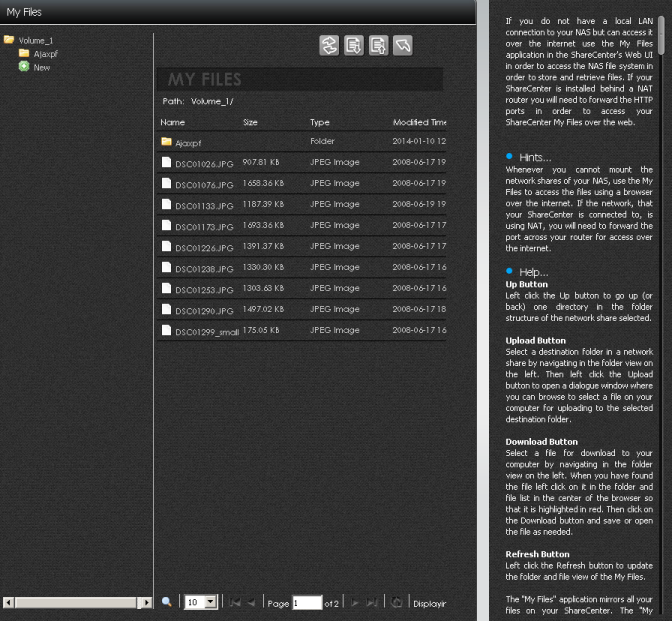The width and height of the screenshot is (672, 621).
Task: Sort by the Size column header
Action: [x=250, y=122]
